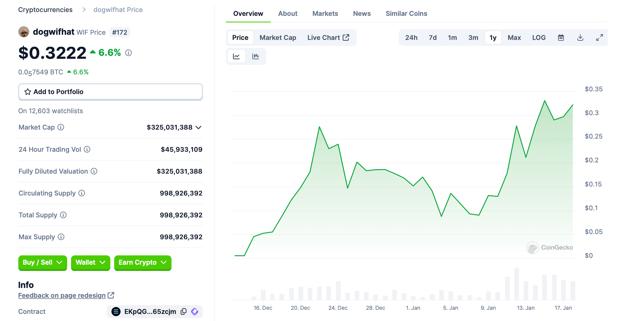The height and width of the screenshot is (321, 644).
Task: Expand chart to fullscreen
Action: tap(599, 38)
